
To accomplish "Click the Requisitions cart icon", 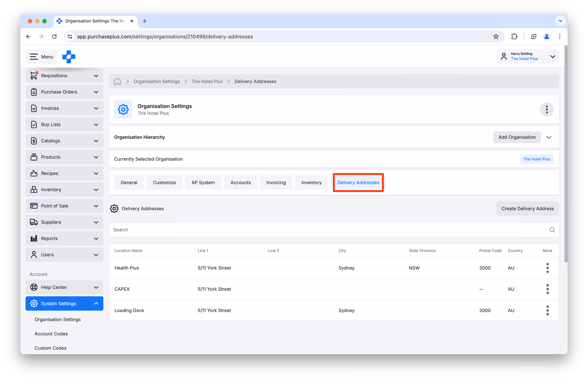I will pyautogui.click(x=34, y=75).
